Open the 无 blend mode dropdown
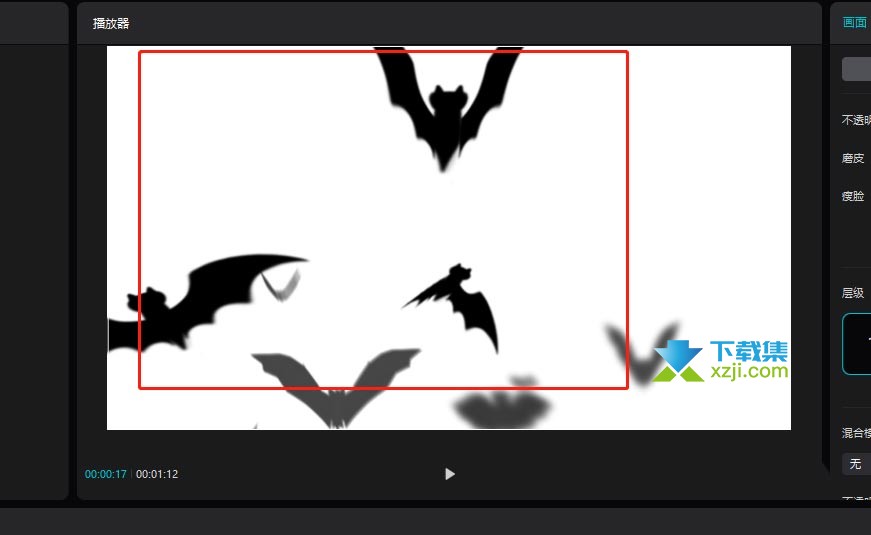Viewport: 871px width, 535px height. [857, 464]
